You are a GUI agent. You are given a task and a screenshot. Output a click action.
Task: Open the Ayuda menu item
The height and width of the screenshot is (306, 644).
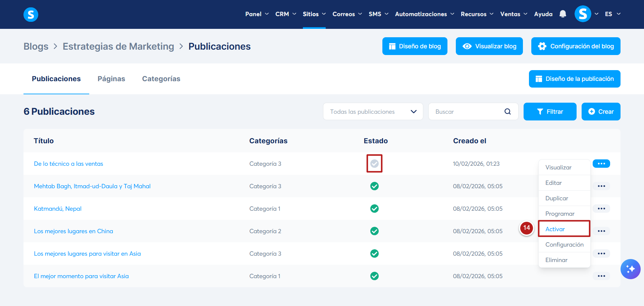click(543, 14)
